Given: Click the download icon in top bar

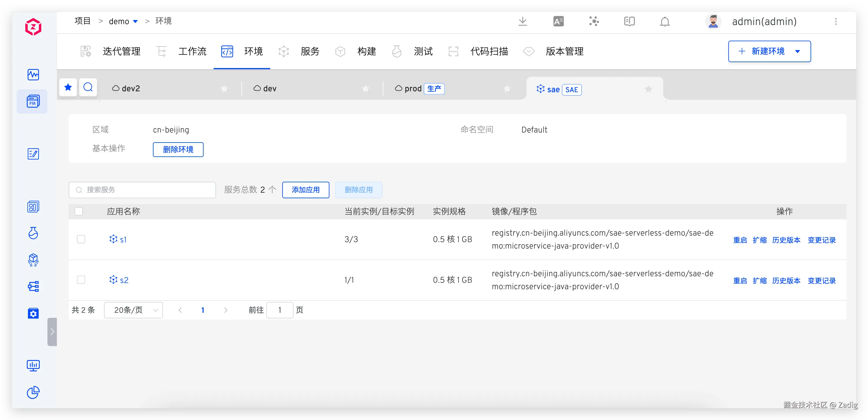Looking at the screenshot, I should tap(522, 21).
